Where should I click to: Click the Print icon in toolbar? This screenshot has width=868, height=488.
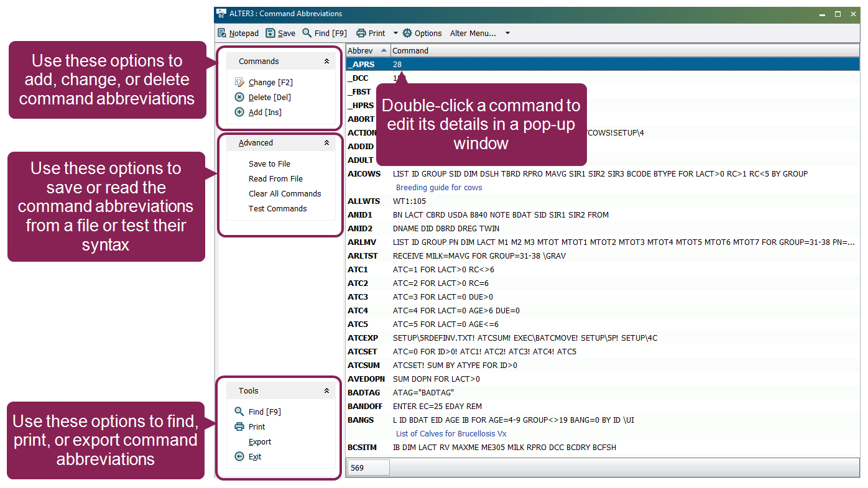click(x=361, y=33)
